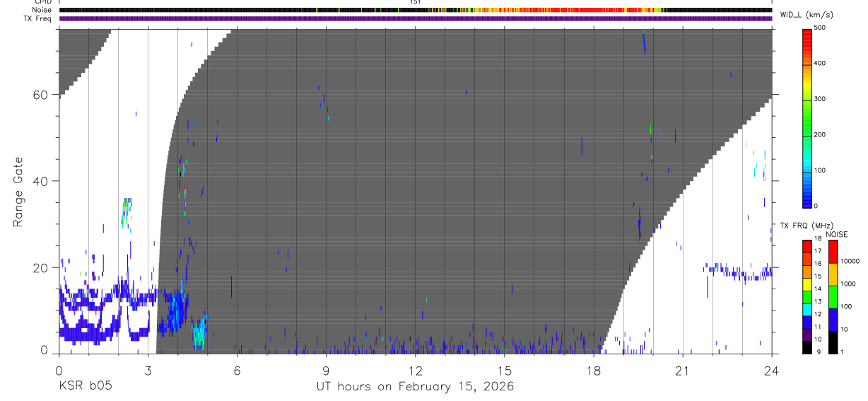Click the 'KSR b05' radar beam label
The width and height of the screenshot is (868, 401).
pyautogui.click(x=86, y=386)
